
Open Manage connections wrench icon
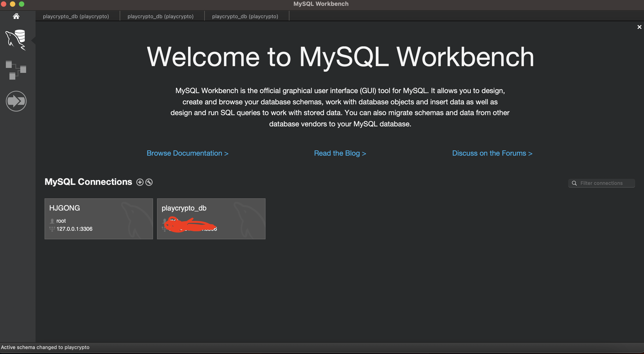tap(149, 182)
